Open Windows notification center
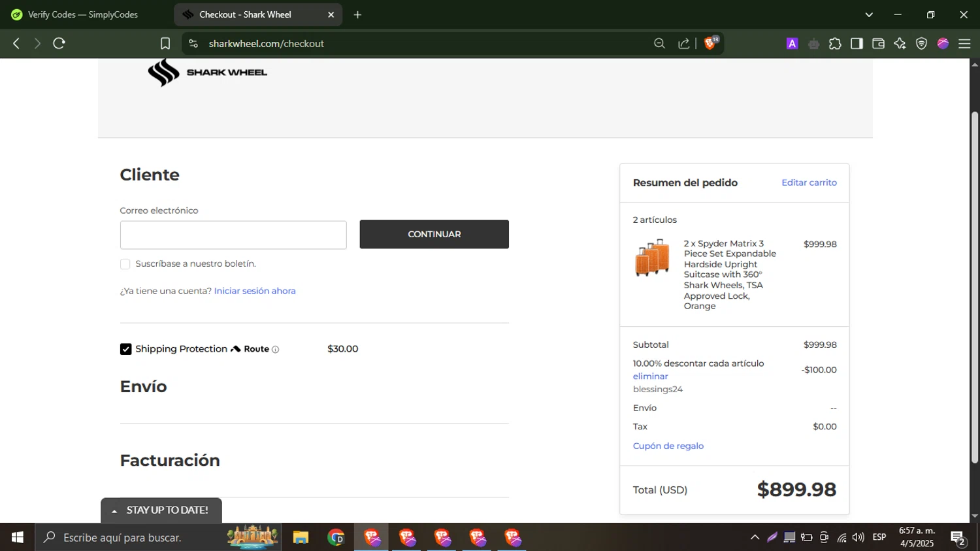The height and width of the screenshot is (551, 980). 958,538
